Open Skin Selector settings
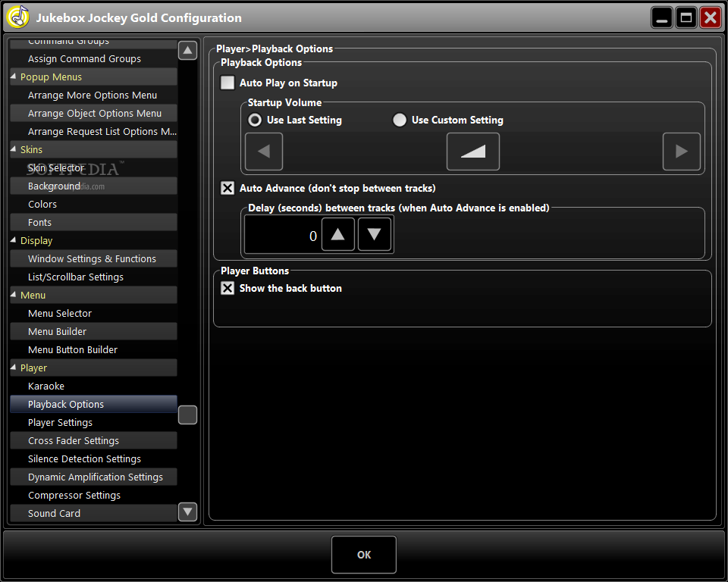 pyautogui.click(x=93, y=167)
